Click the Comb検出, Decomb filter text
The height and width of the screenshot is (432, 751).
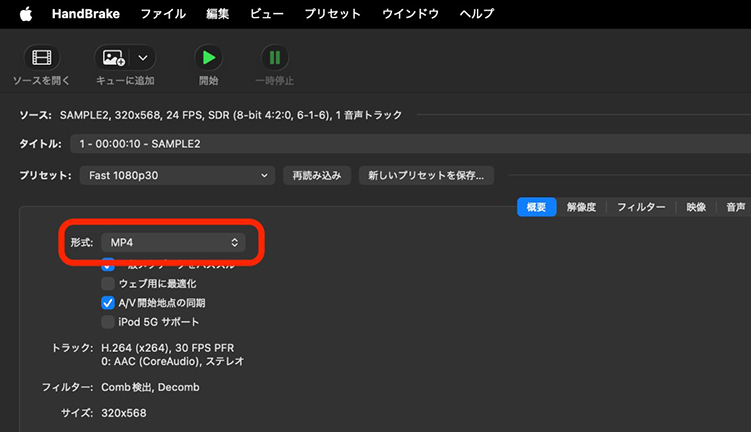point(150,387)
